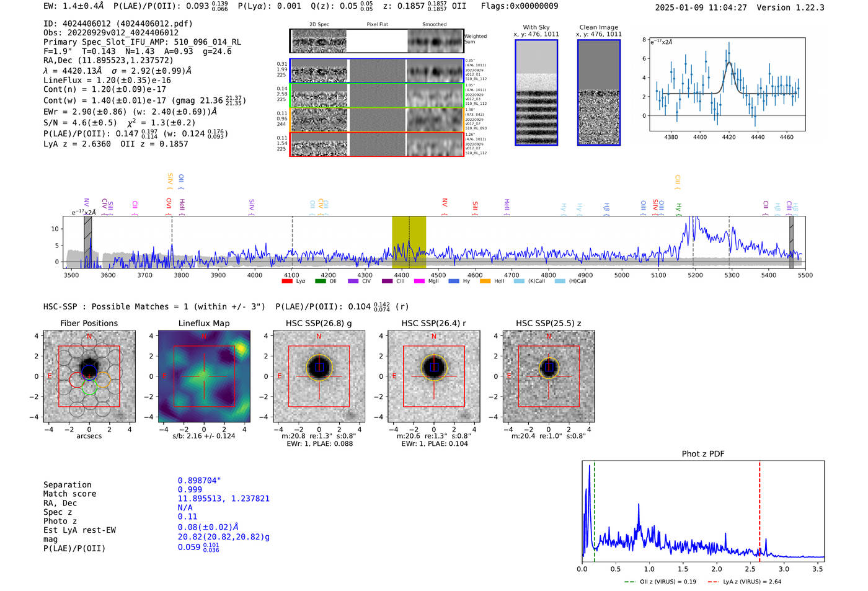This screenshot has width=868, height=591.
Task: Select the red-bordered 2D spectrum row
Action: [377, 144]
